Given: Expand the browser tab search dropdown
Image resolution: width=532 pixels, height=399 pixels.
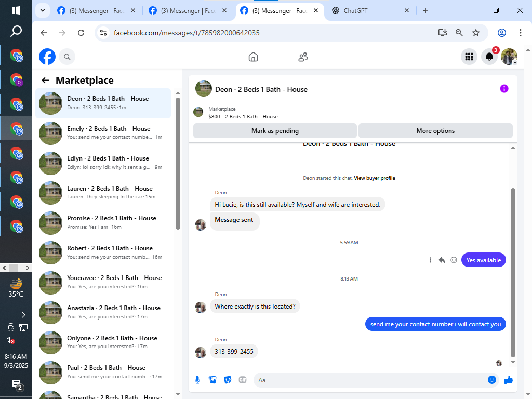Looking at the screenshot, I should coord(43,10).
